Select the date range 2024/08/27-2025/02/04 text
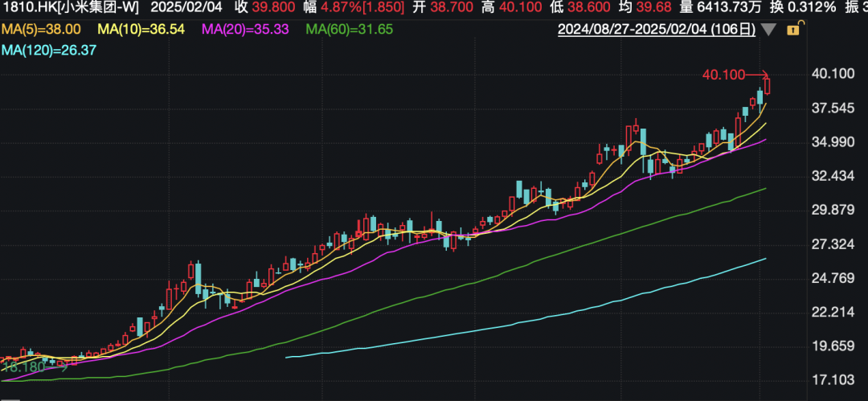The height and width of the screenshot is (401, 868). pos(657,30)
